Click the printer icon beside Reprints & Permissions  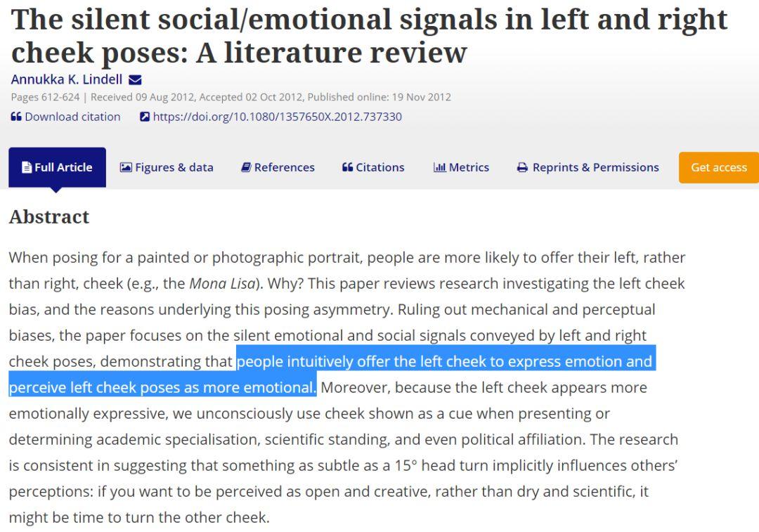[x=522, y=167]
